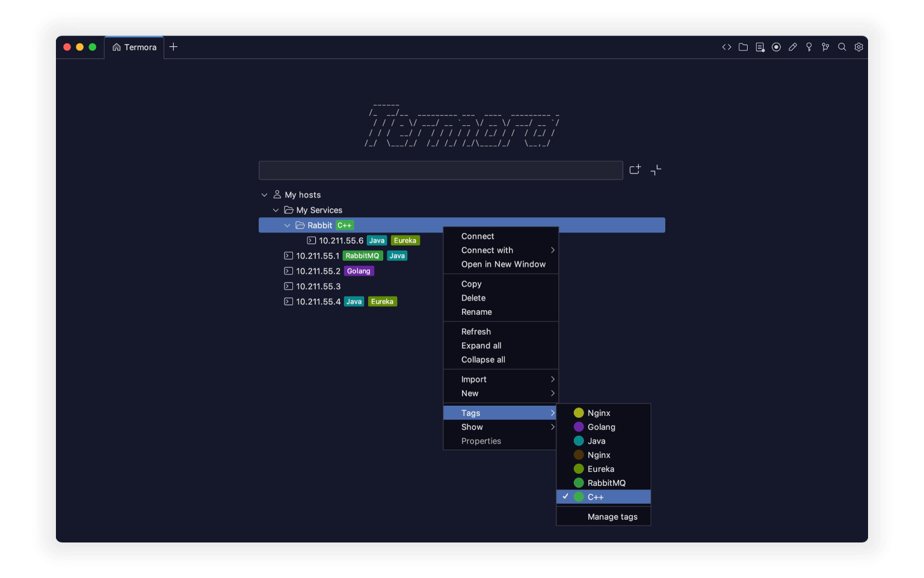Click the purple Golang tag color dot
The height and width of the screenshot is (578, 924).
[579, 427]
